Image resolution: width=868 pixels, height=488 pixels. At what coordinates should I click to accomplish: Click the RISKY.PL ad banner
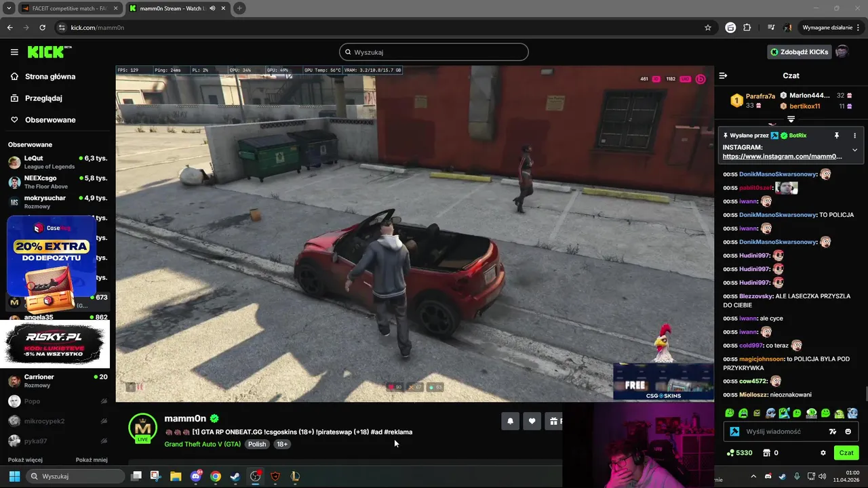tap(55, 343)
